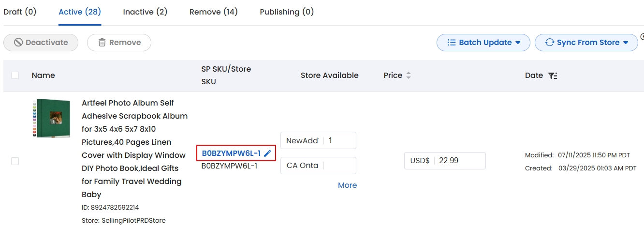Click the help icon at top right corner
644x229 pixels.
[x=642, y=36]
